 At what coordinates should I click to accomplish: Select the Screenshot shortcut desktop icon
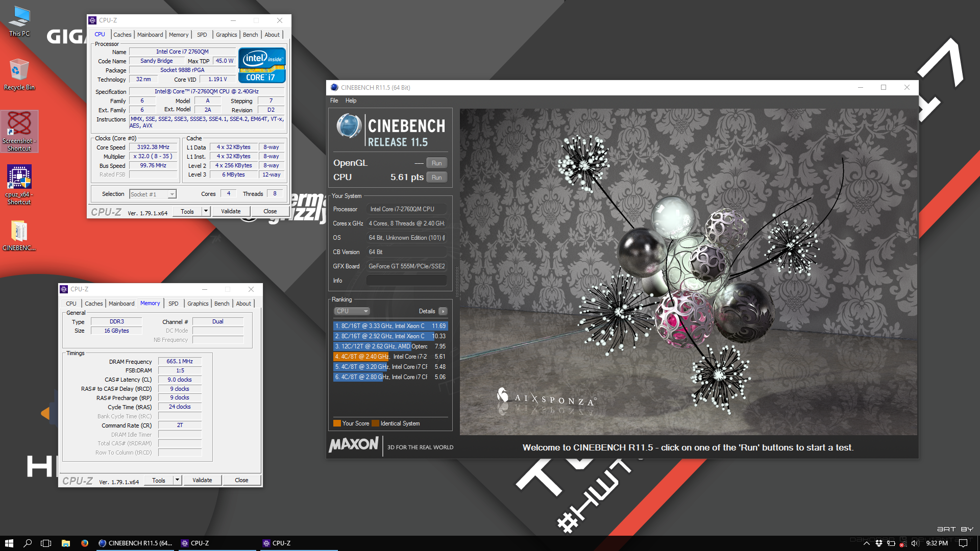[x=19, y=132]
